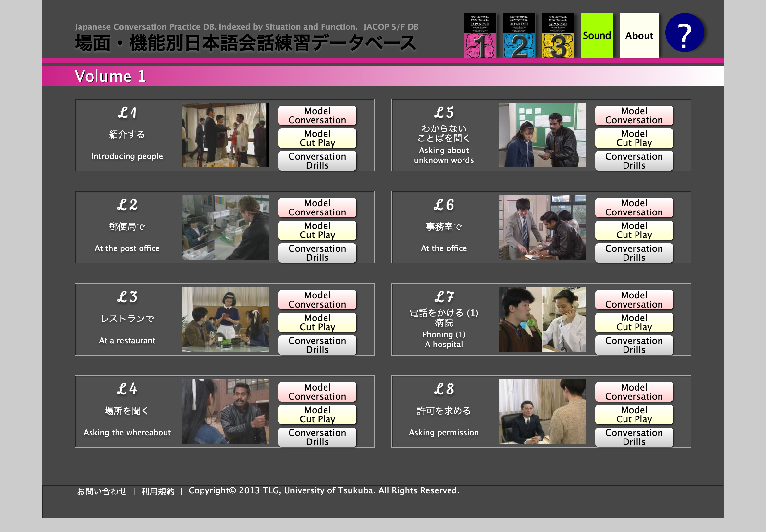Open Model Conversation for lesson L1
The height and width of the screenshot is (532, 766).
317,115
